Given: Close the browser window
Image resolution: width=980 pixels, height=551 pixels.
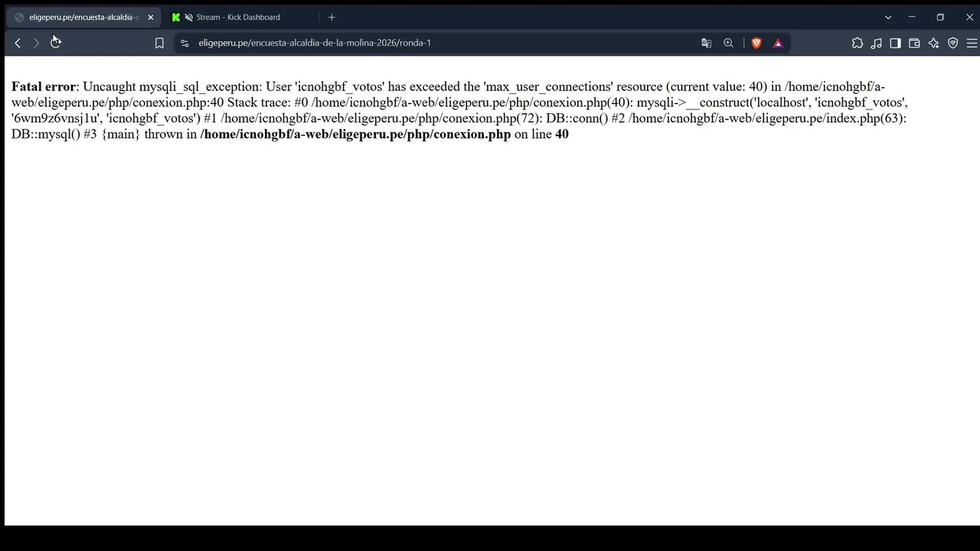Looking at the screenshot, I should point(969,17).
